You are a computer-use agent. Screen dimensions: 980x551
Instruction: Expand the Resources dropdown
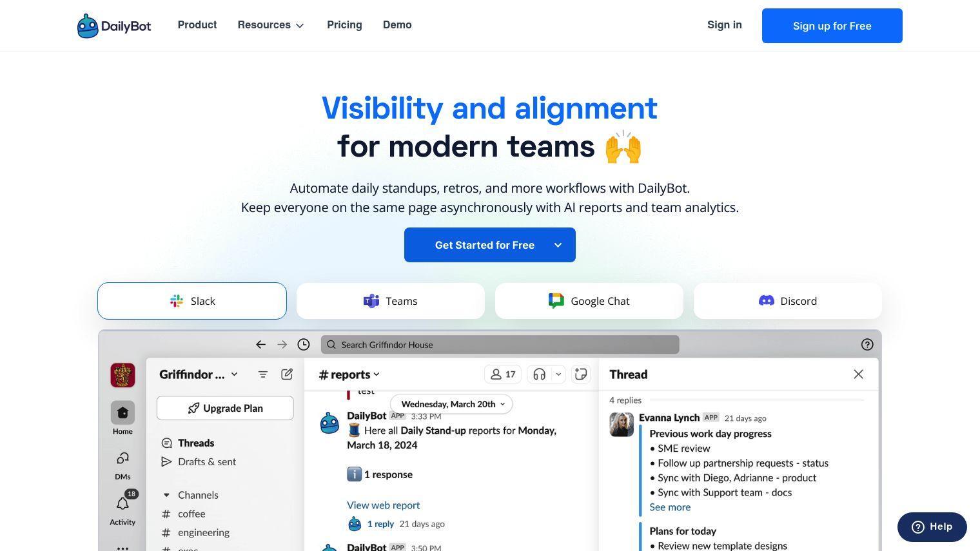pos(271,25)
